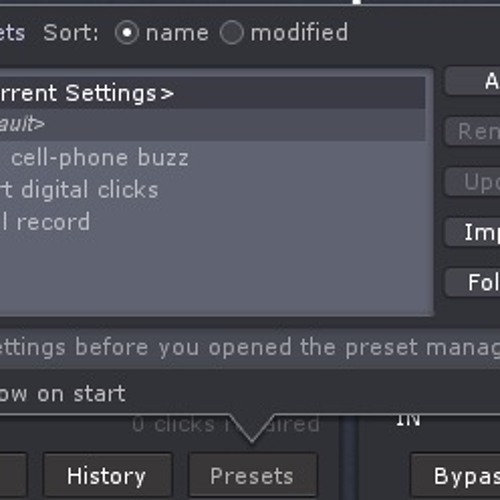Click the greyed Rename preset button
The image size is (500, 500).
473,131
